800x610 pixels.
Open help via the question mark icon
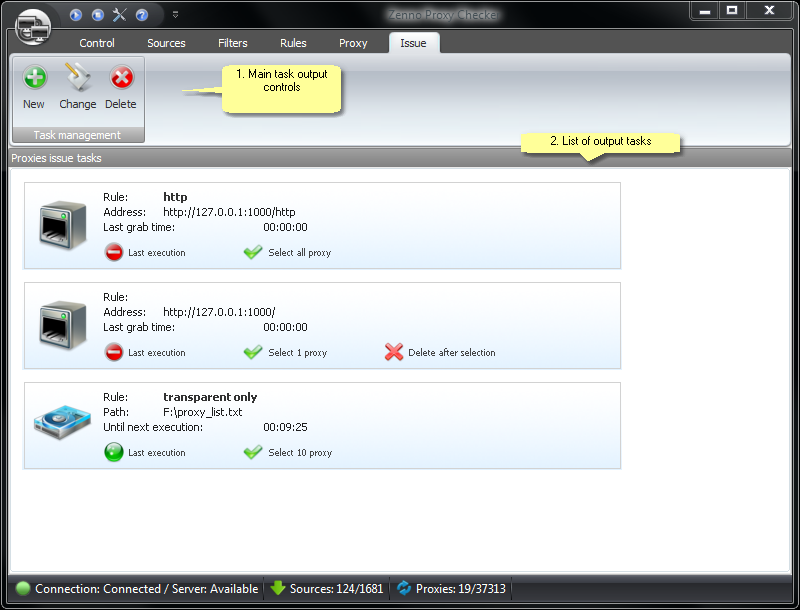142,14
